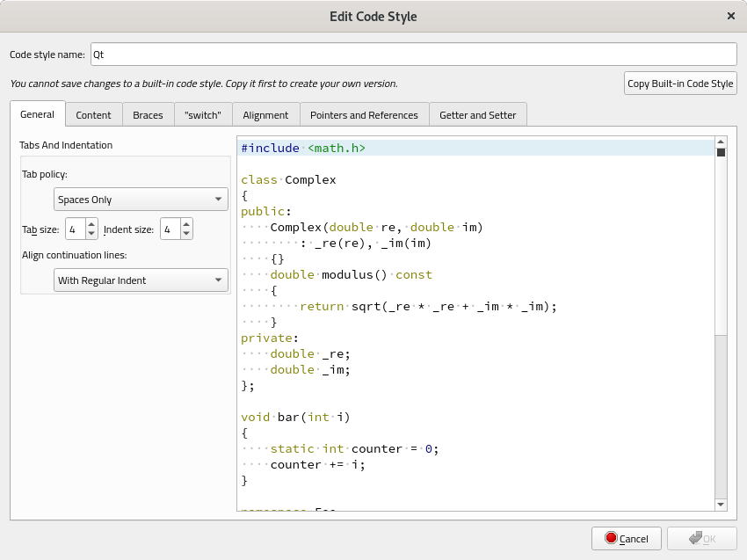The height and width of the screenshot is (560, 747).
Task: Close the Edit Code Style dialog
Action: [731, 16]
